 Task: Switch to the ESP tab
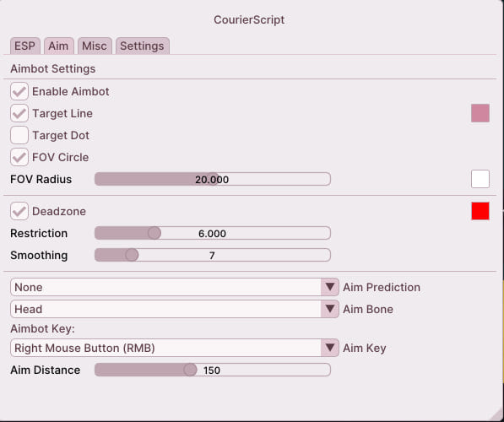25,46
